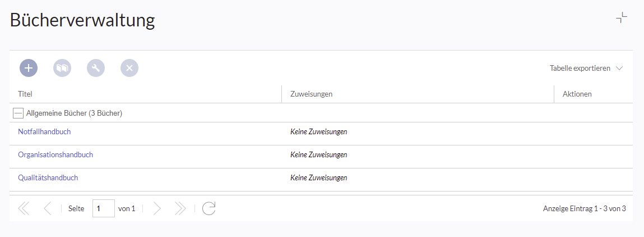
Task: Open the Qualitätshandbuch link
Action: (48, 177)
